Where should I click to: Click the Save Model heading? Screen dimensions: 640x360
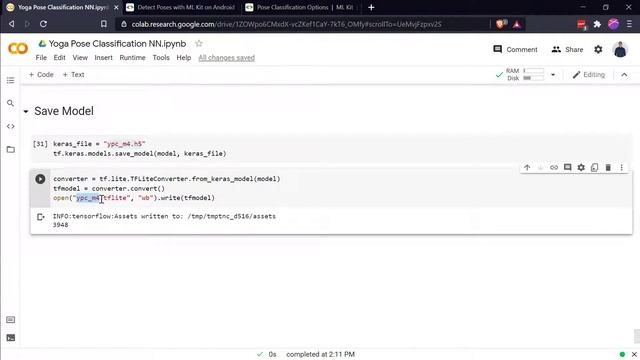tap(64, 111)
